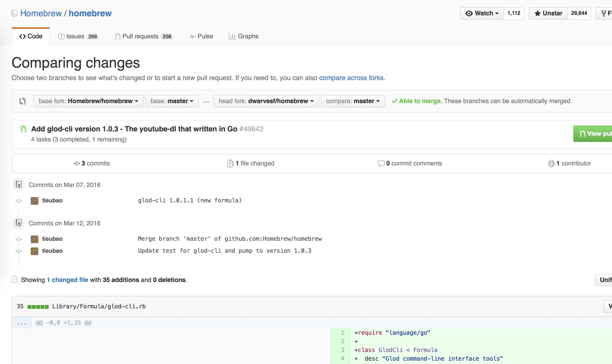Click the @@ -0,0 +1,35 @@ hunk header

64,323
